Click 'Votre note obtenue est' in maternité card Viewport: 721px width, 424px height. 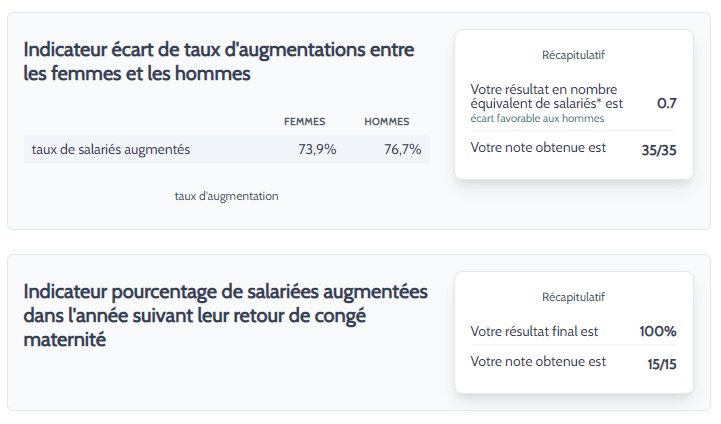click(x=538, y=362)
